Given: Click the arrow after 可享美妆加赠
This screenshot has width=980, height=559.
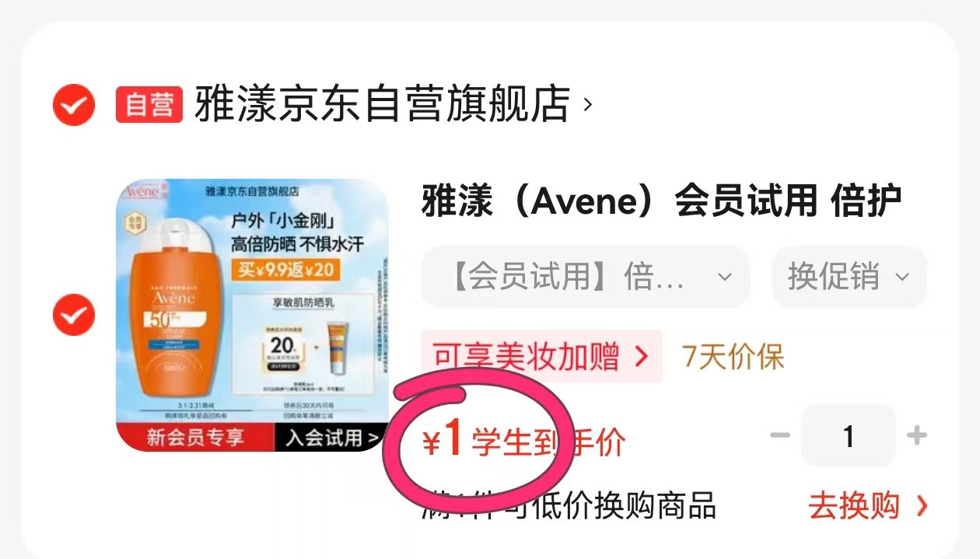Looking at the screenshot, I should (x=641, y=356).
